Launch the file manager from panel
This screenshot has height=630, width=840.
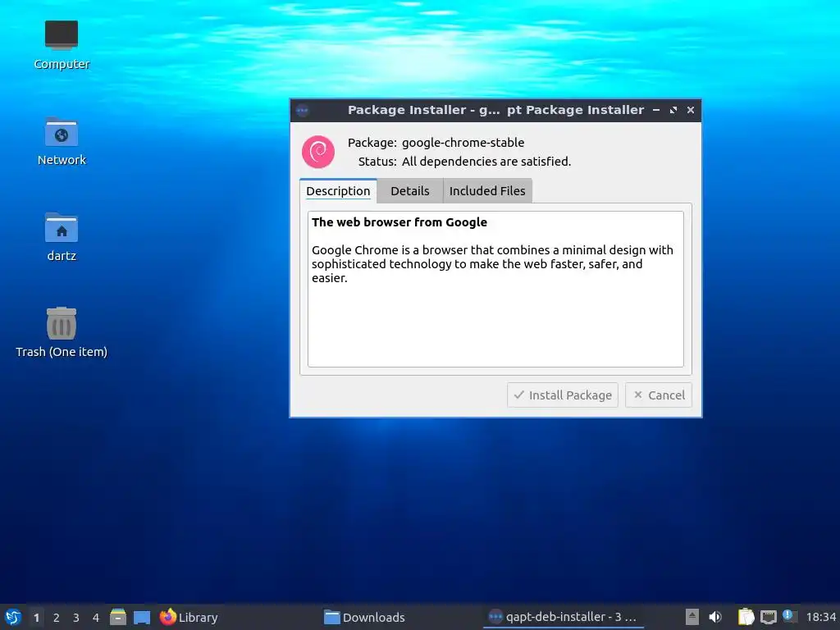tap(118, 617)
